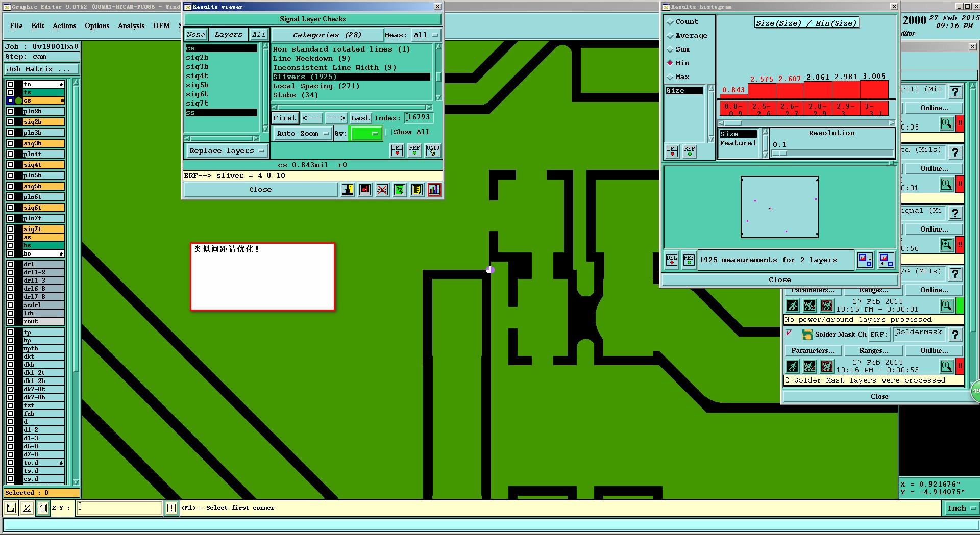Screen dimensions: 980x535
Task: Click the first snap icon at bottom left
Action: (x=11, y=508)
